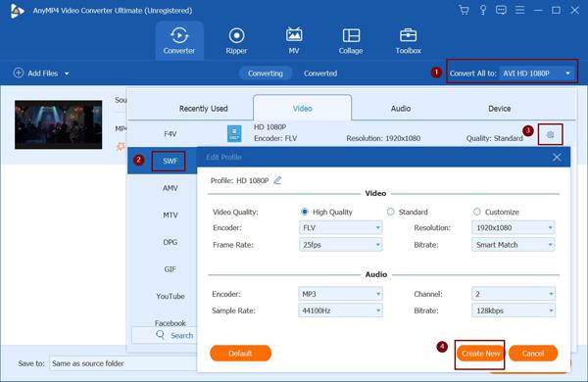Open the feedback chat icon
Image resolution: width=588 pixels, height=382 pixels.
tap(501, 10)
